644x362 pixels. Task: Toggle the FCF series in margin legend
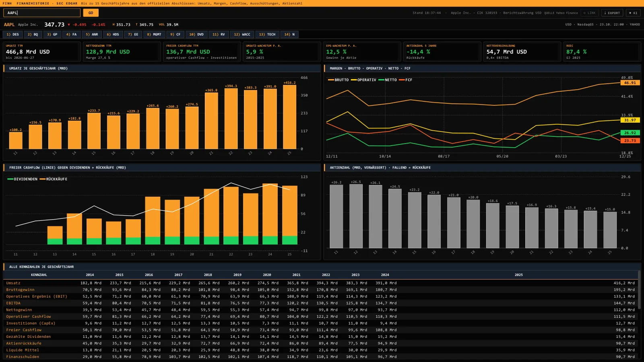pyautogui.click(x=406, y=80)
